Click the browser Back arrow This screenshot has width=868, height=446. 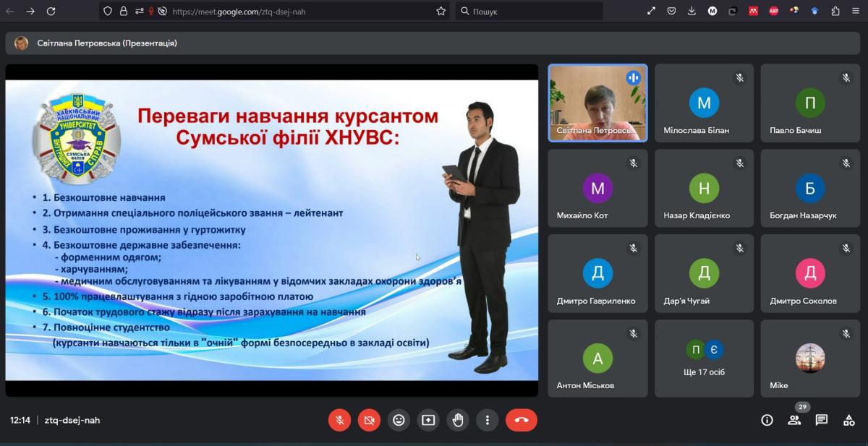pos(10,11)
